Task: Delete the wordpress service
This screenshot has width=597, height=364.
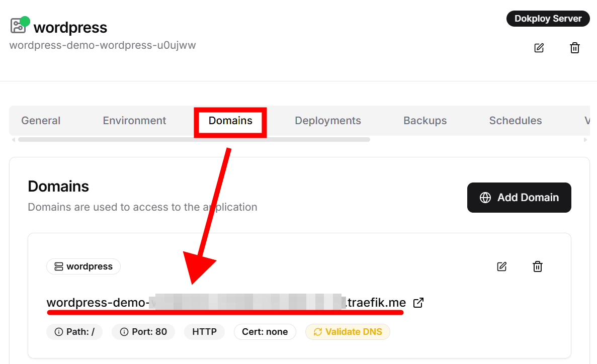Action: pyautogui.click(x=574, y=48)
